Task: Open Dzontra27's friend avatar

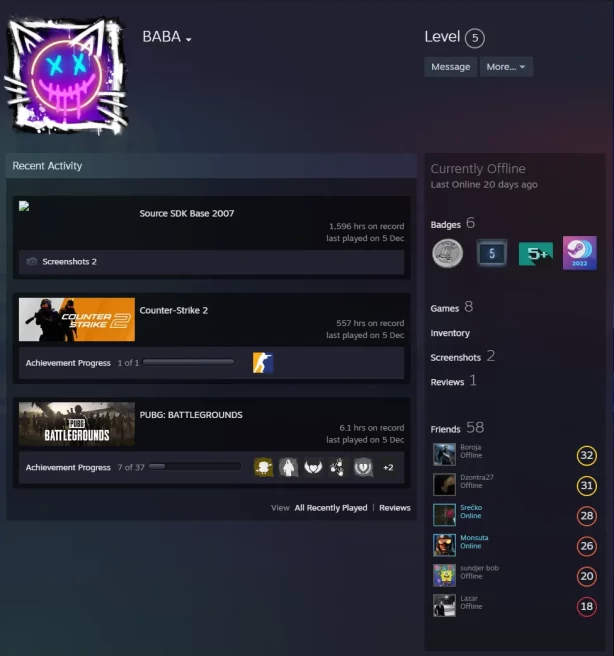Action: 444,484
